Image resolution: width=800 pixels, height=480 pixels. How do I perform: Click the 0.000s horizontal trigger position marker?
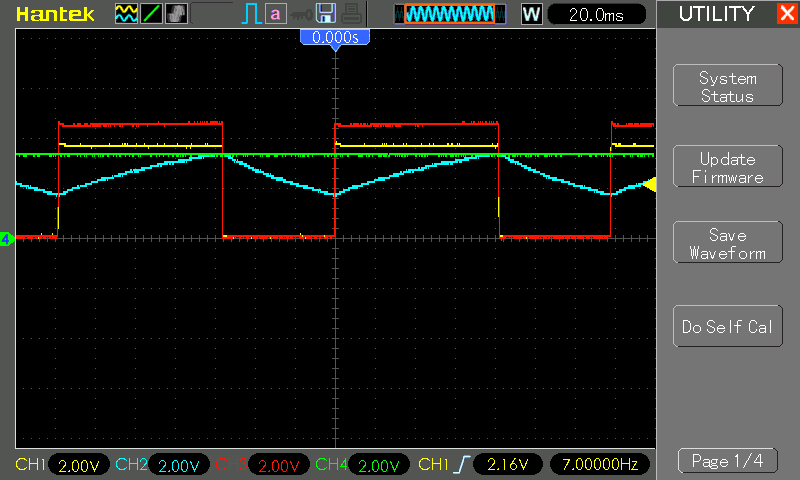point(335,37)
